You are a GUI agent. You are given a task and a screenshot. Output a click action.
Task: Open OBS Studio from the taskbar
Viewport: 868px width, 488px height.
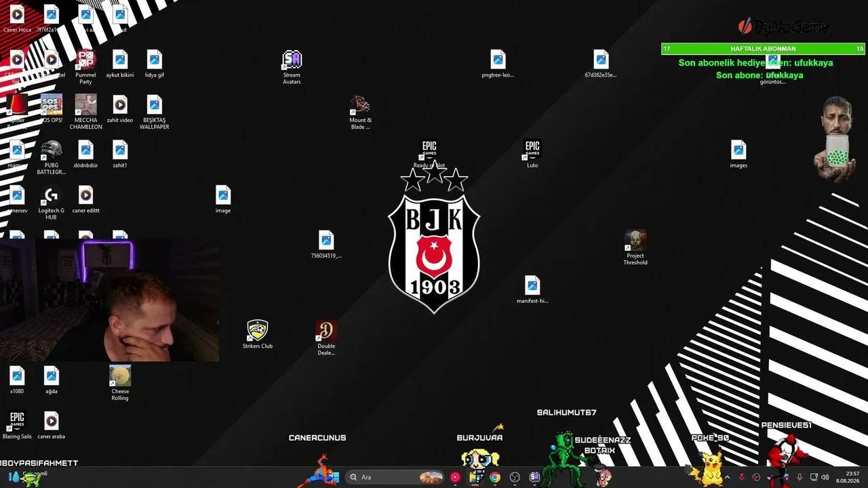[x=515, y=477]
